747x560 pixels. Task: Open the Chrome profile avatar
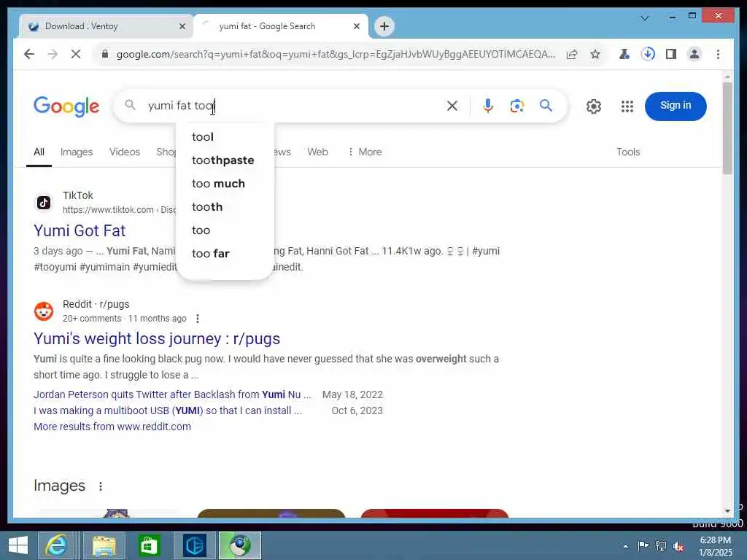point(694,54)
